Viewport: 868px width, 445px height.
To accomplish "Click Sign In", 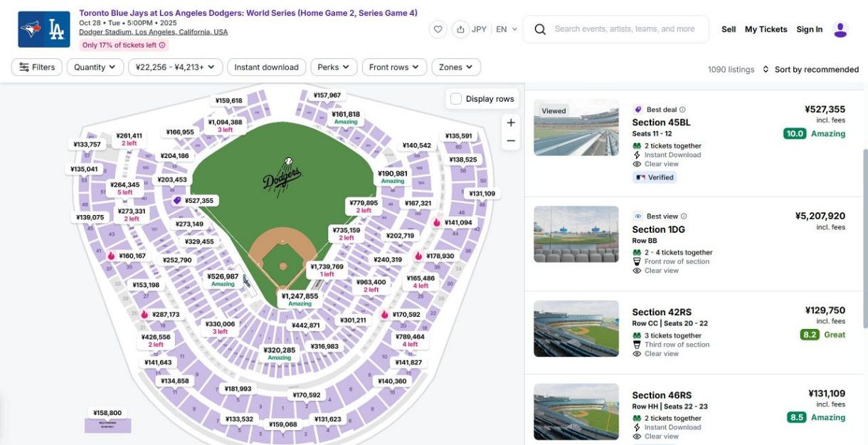I will (x=810, y=29).
